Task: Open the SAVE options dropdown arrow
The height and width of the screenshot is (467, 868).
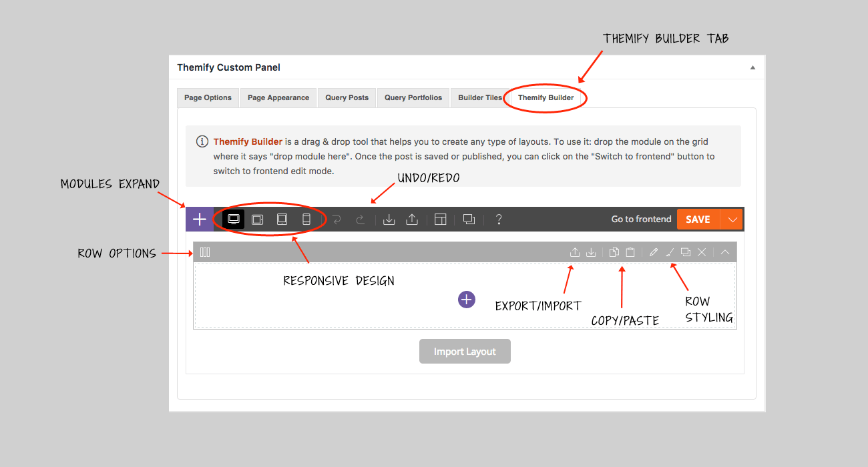Action: click(732, 219)
